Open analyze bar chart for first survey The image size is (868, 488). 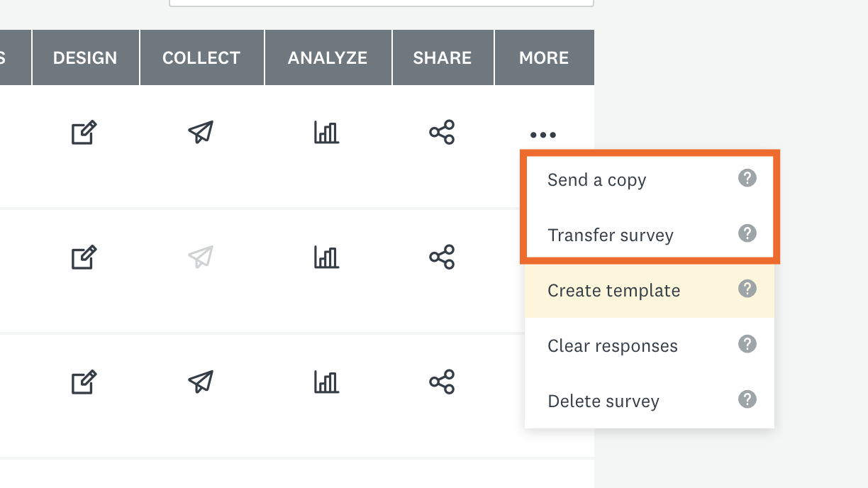click(x=326, y=132)
